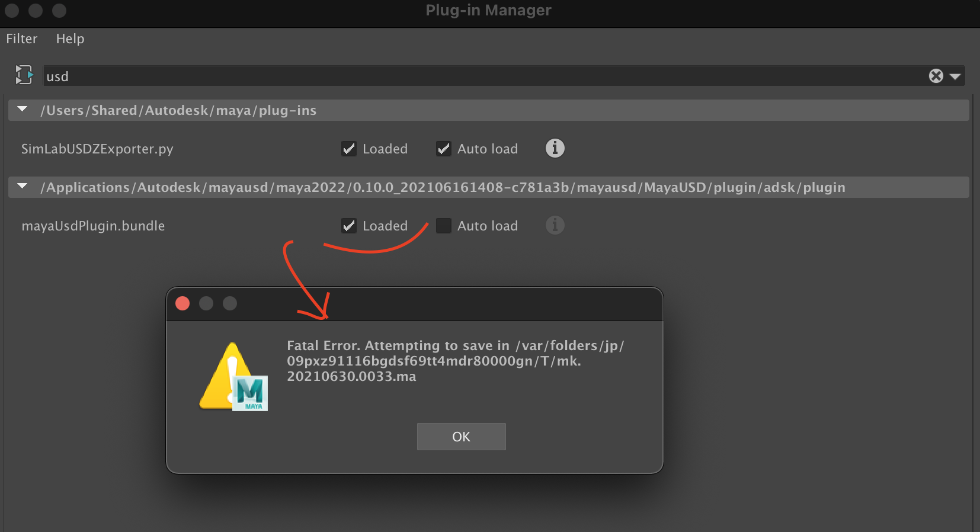This screenshot has width=980, height=532.
Task: Collapse the /Users/Shared/Autodesk/maya/plug-ins section
Action: (23, 110)
